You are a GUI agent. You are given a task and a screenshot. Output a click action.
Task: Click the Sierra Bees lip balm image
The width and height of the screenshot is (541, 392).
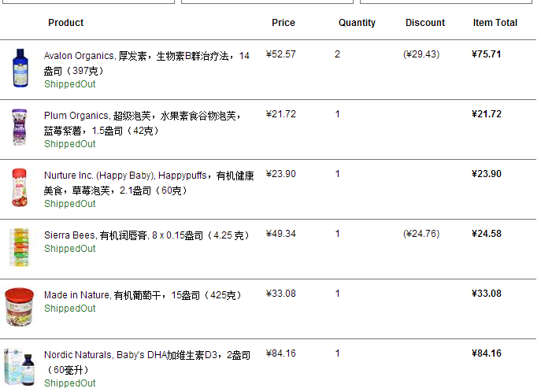[x=19, y=246]
